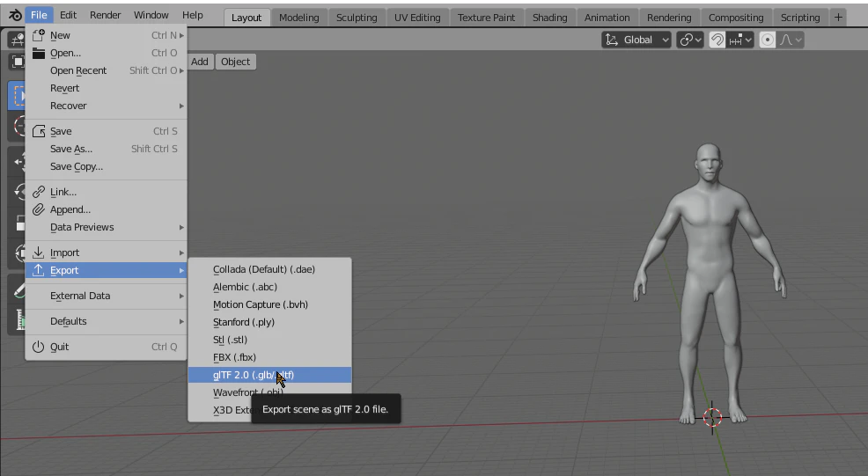
Task: Choose Revert in File menu
Action: pos(106,89)
